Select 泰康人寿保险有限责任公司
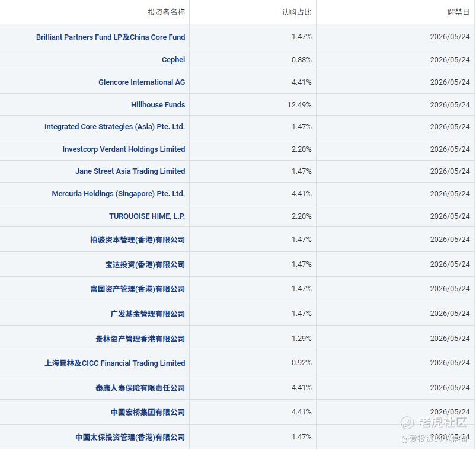 tap(140, 388)
